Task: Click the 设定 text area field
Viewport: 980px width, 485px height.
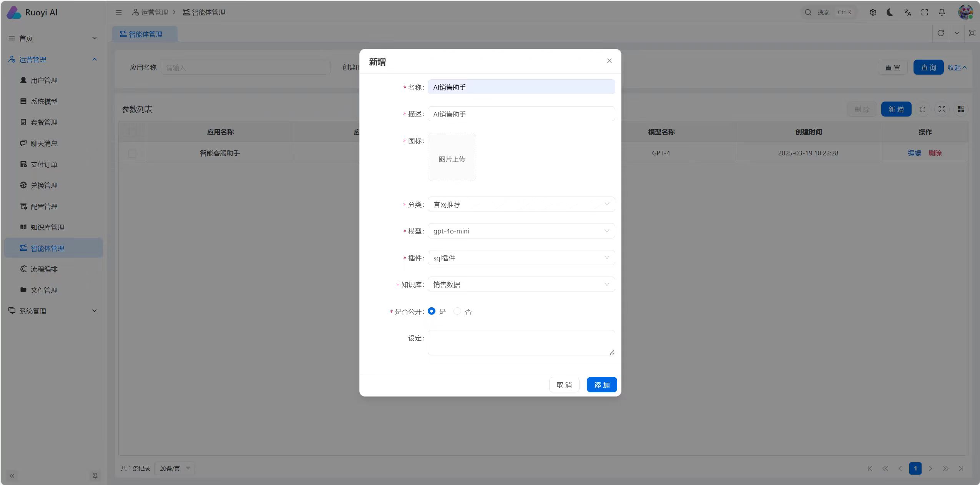Action: pos(521,342)
